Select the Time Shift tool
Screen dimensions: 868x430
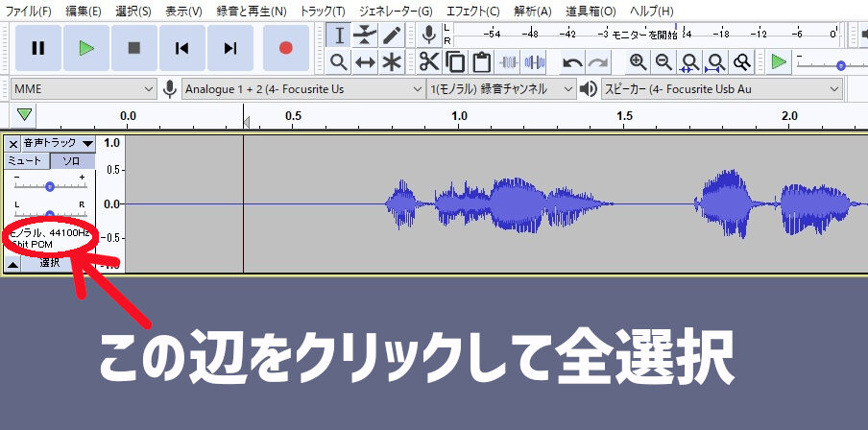click(365, 61)
